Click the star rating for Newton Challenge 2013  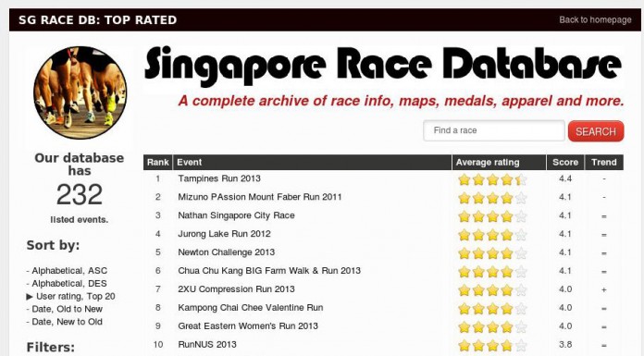point(492,253)
